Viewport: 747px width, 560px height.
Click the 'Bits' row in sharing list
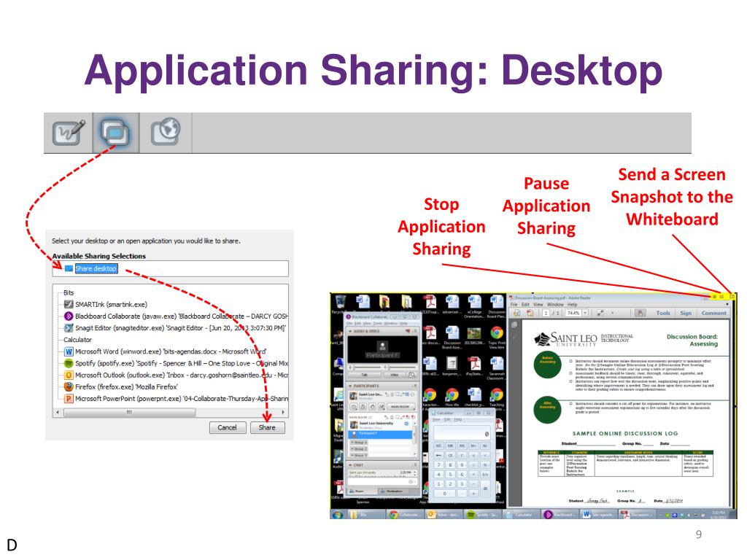[x=69, y=292]
